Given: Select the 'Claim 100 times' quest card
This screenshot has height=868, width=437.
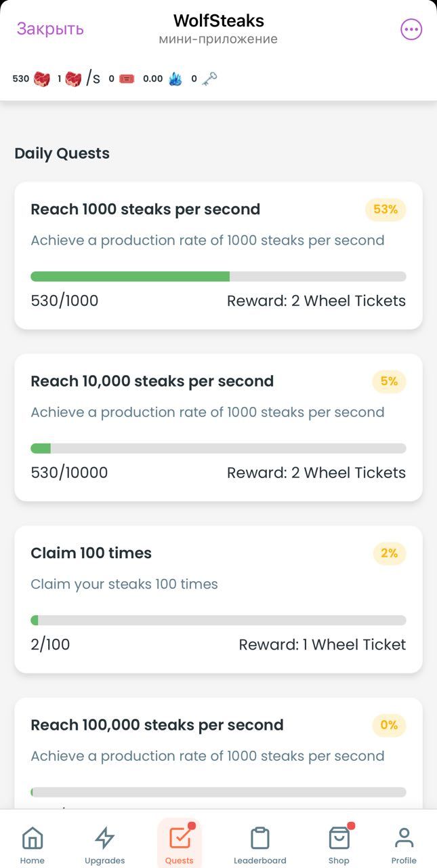Looking at the screenshot, I should [218, 598].
